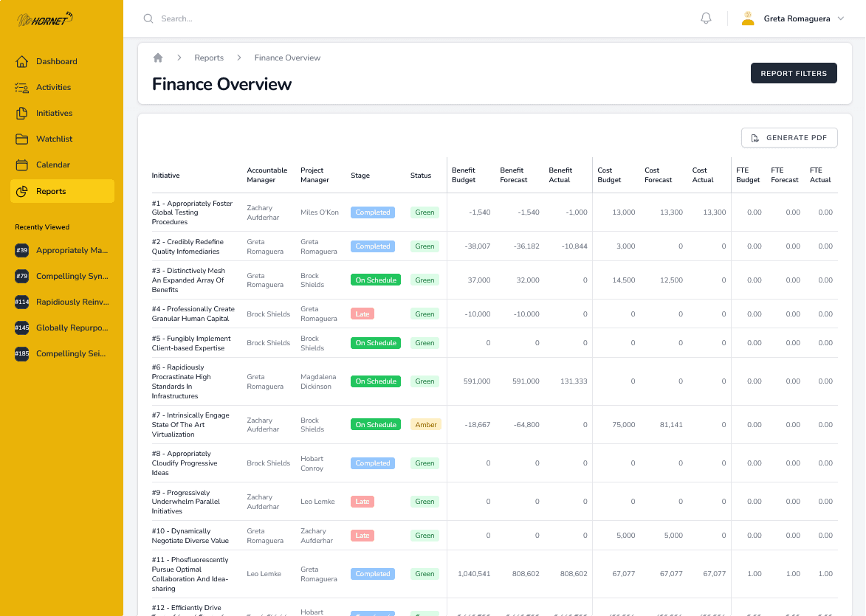The height and width of the screenshot is (616, 866).
Task: Open Activities from the sidebar
Action: (x=53, y=88)
